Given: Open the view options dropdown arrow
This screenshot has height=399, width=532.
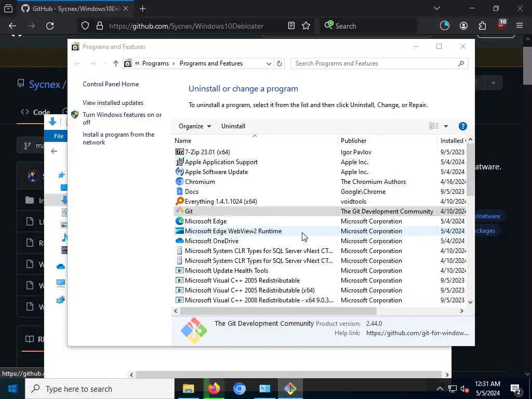Looking at the screenshot, I should pyautogui.click(x=446, y=126).
